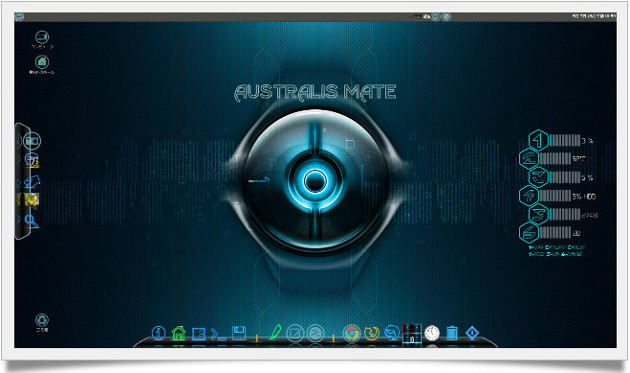Click the white analog clock in dock
The image size is (630, 373).
coord(432,333)
